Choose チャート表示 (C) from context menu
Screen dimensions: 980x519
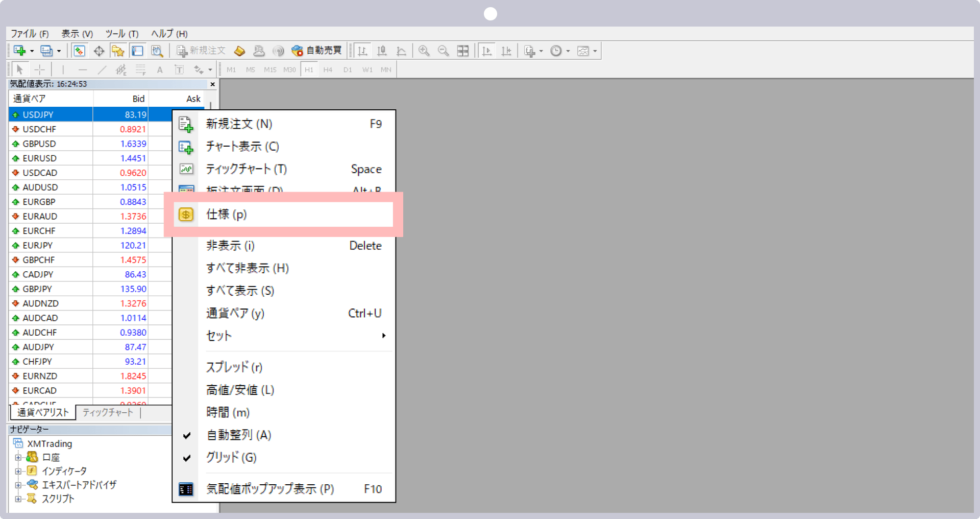284,146
